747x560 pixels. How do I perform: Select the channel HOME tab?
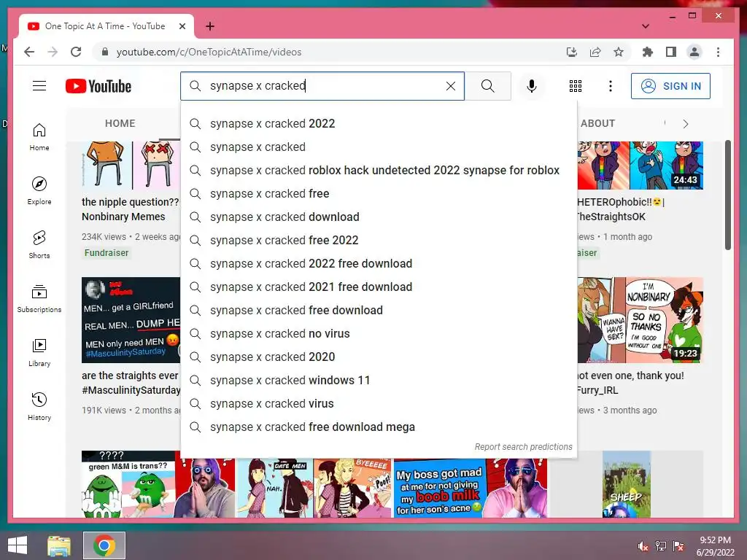pos(120,123)
